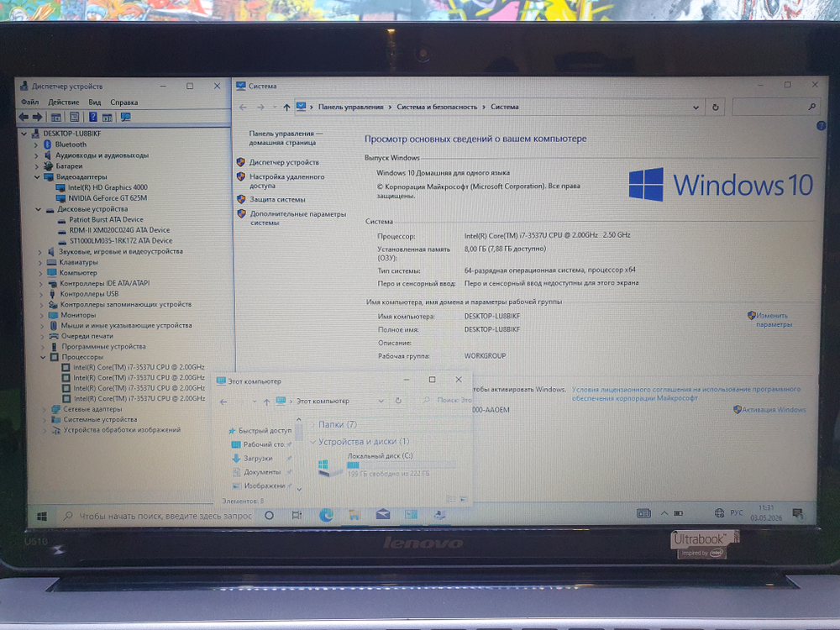Collapse Устройства и диски (1) group
Image resolution: width=840 pixels, height=630 pixels.
pos(312,442)
